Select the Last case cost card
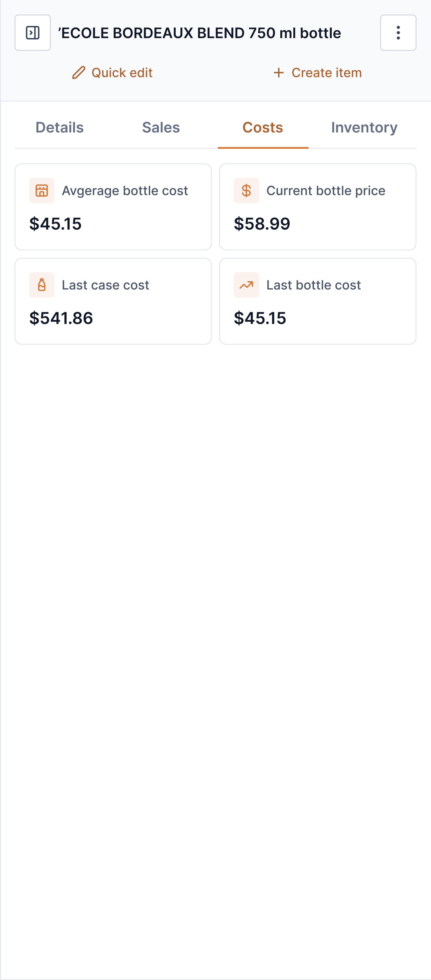Viewport: 431px width, 980px height. [113, 301]
